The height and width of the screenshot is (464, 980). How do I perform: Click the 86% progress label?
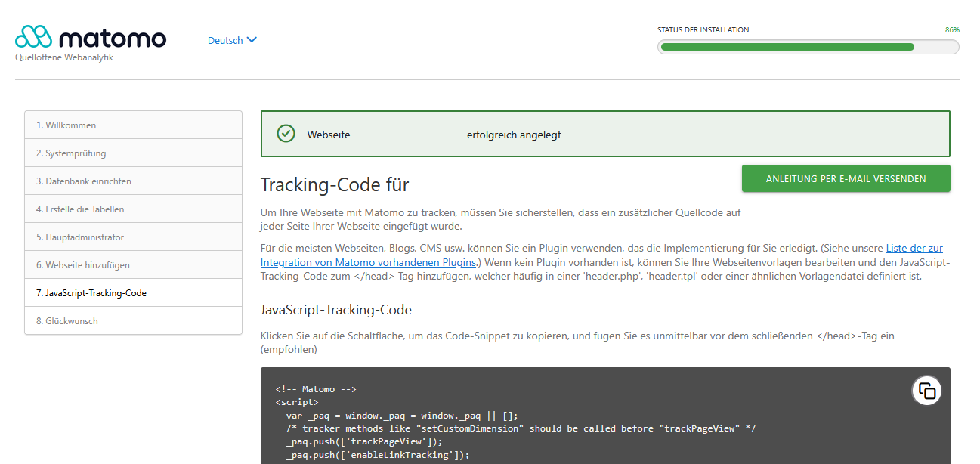coord(952,30)
